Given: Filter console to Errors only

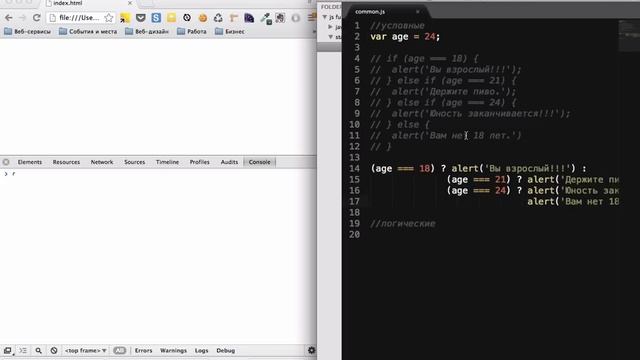Looking at the screenshot, I should tap(143, 351).
